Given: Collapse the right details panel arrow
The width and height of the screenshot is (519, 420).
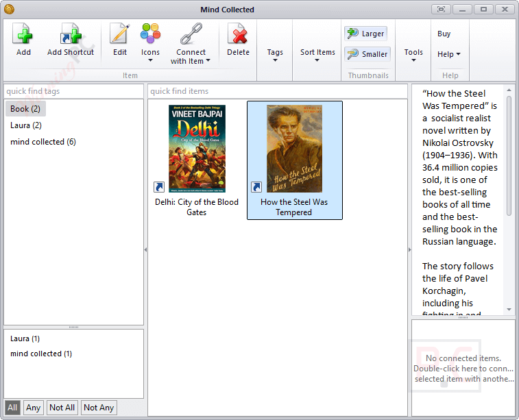Looking at the screenshot, I should [x=409, y=249].
